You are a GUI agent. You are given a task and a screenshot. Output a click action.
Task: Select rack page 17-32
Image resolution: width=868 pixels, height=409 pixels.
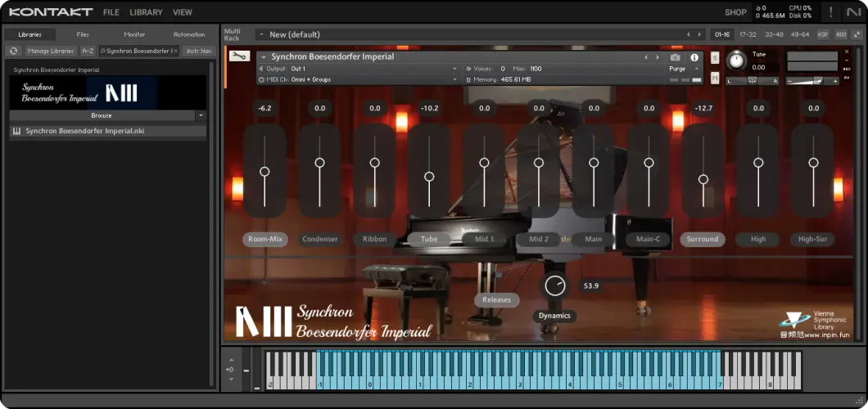tap(748, 34)
